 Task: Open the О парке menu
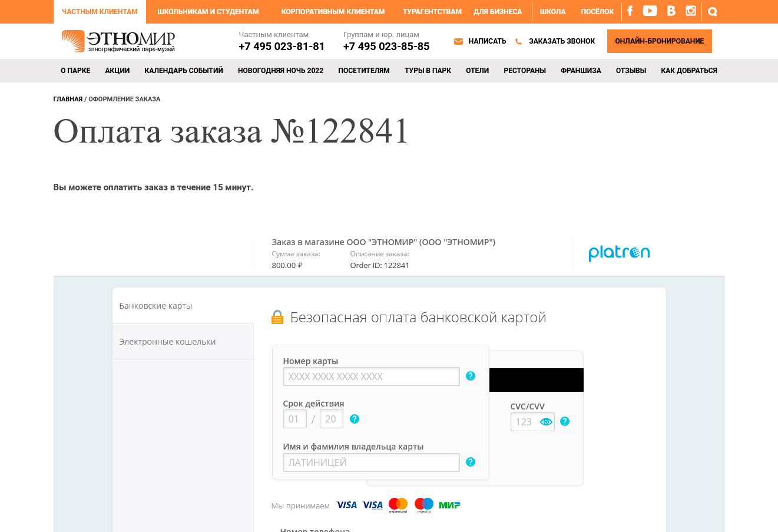pos(75,71)
